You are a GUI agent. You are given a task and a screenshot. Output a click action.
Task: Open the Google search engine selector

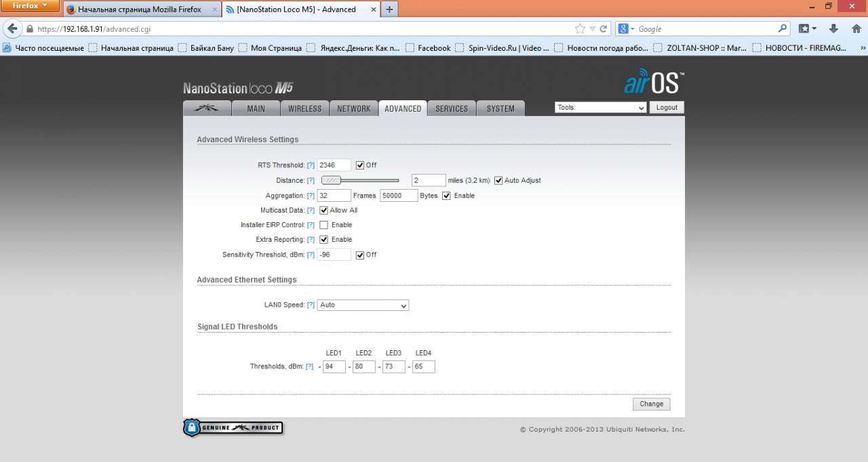tap(626, 29)
